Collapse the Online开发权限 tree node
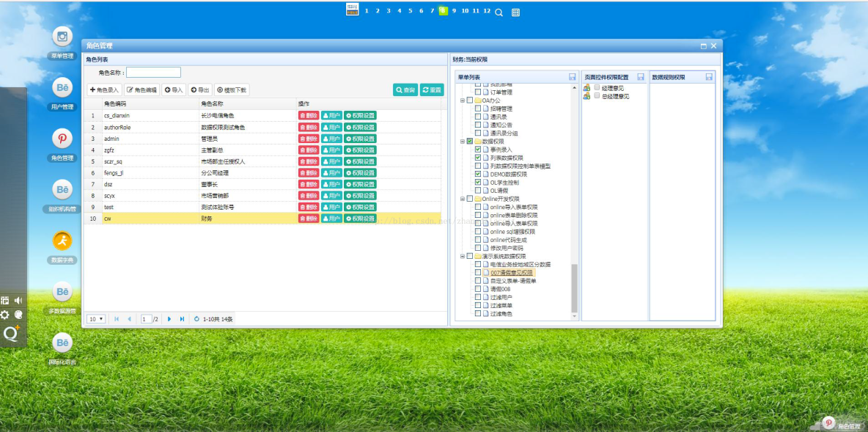Screen dimensions: 868x432 tap(463, 198)
